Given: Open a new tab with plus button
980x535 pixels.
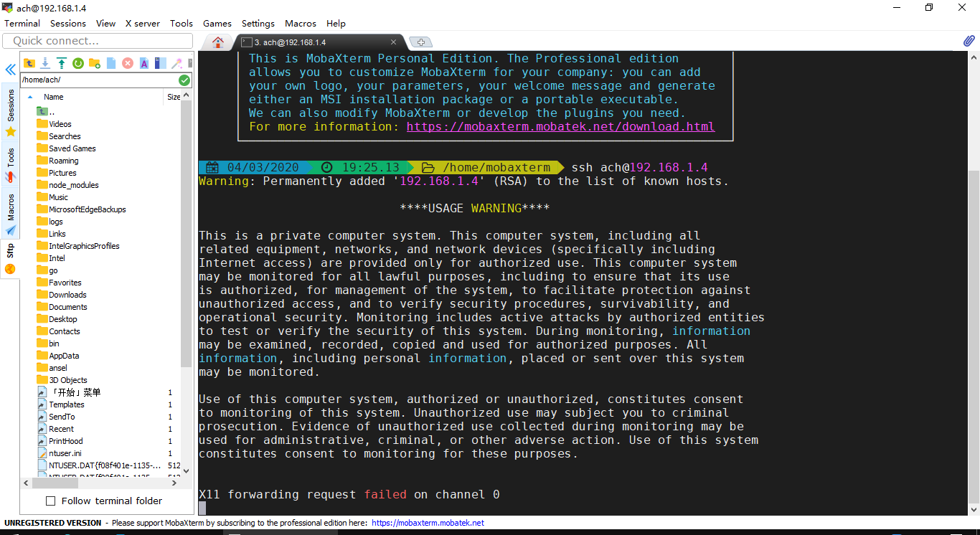Looking at the screenshot, I should tap(421, 42).
